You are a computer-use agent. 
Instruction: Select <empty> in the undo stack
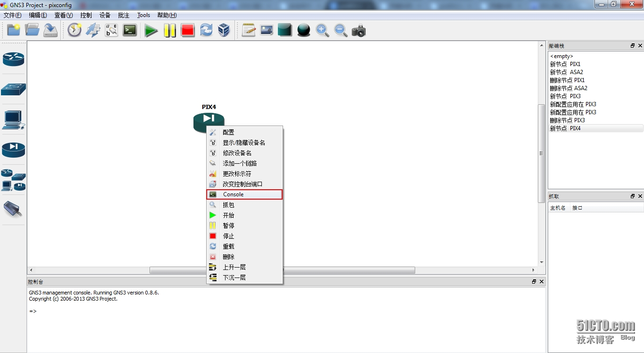point(596,56)
